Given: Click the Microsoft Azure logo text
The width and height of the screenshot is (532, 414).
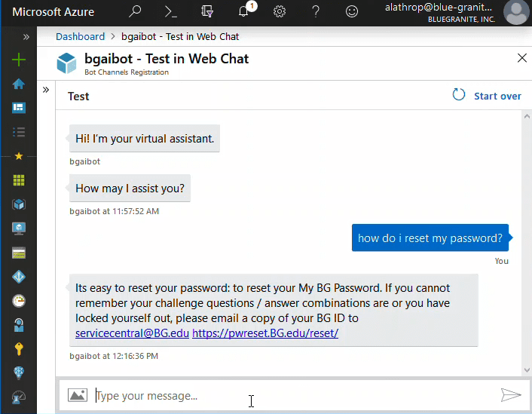Looking at the screenshot, I should pos(54,11).
